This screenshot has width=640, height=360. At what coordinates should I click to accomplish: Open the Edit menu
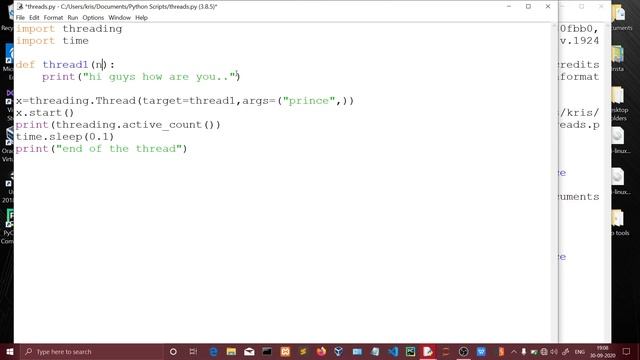point(34,18)
